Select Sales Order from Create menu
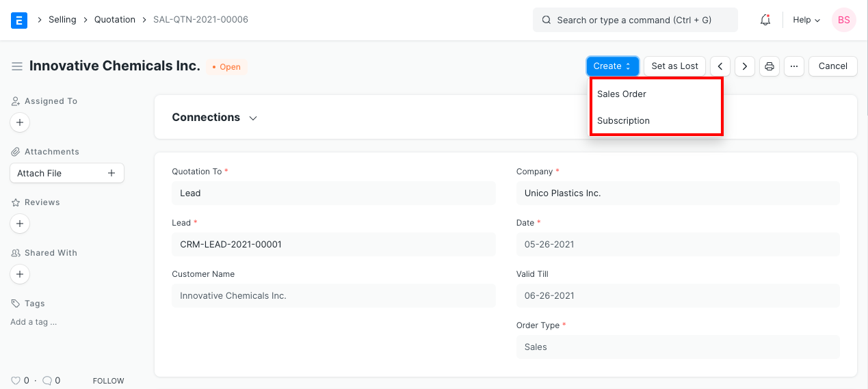 point(621,94)
